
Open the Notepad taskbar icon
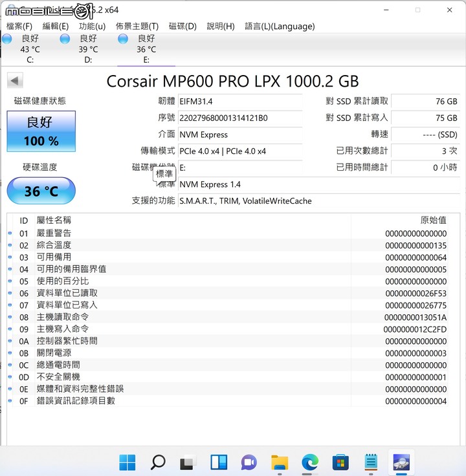[x=371, y=462]
